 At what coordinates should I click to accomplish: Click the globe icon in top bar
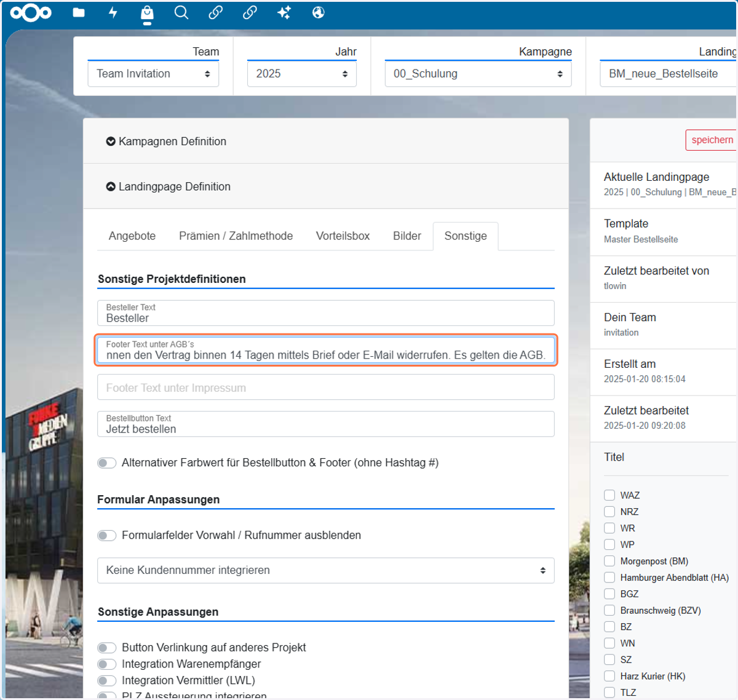[318, 12]
